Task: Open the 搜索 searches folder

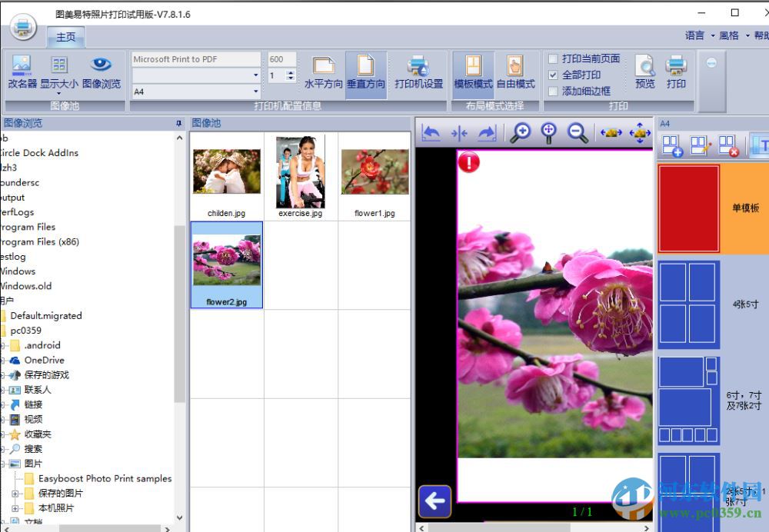Action: pyautogui.click(x=33, y=449)
